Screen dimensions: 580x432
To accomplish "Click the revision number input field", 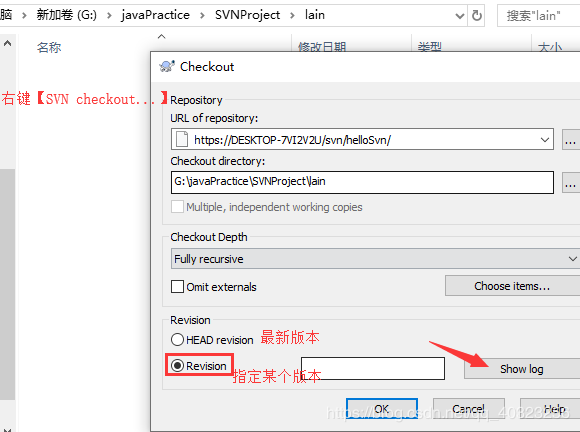I will (373, 368).
